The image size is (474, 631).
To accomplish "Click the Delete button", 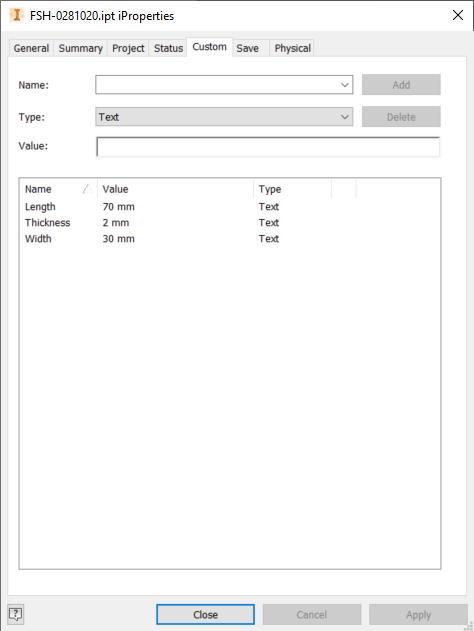I will [x=401, y=117].
